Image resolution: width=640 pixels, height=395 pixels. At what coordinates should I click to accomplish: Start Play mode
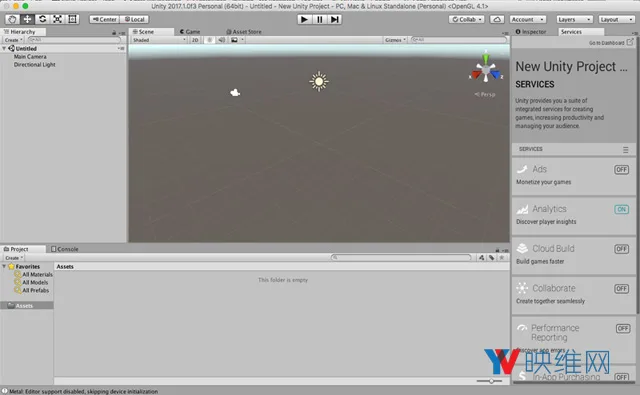[x=304, y=19]
